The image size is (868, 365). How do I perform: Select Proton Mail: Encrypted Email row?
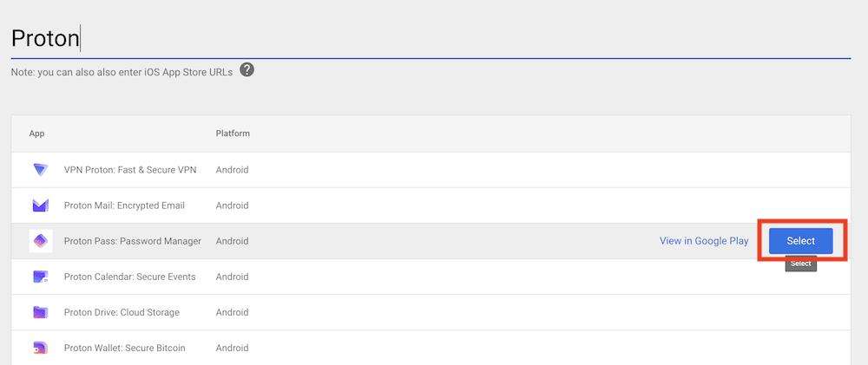coord(124,205)
